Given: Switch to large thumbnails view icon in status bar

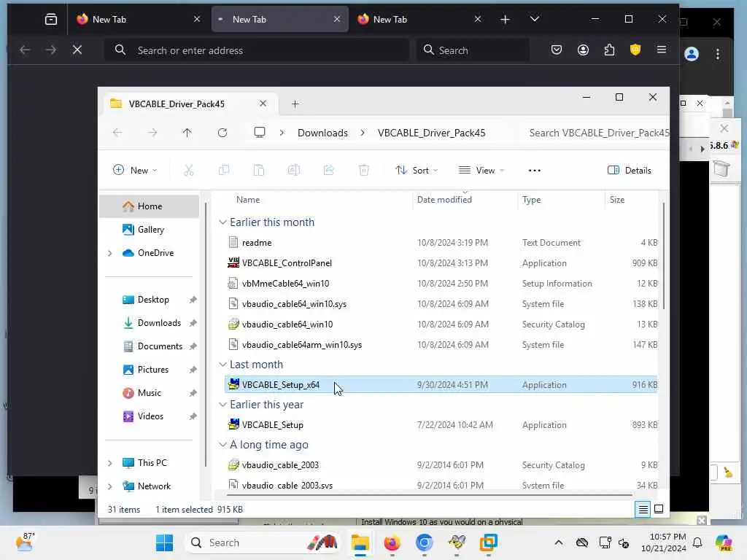Looking at the screenshot, I should (x=659, y=509).
